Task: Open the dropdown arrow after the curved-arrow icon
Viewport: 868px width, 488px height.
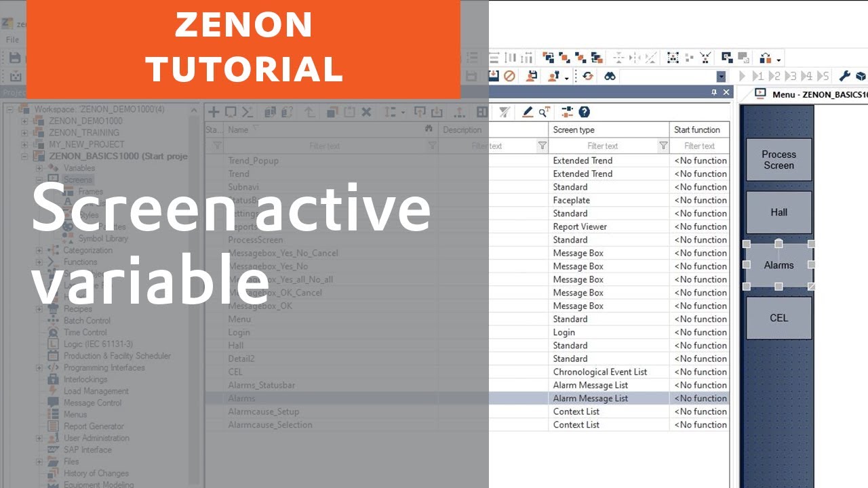Action: [x=778, y=60]
